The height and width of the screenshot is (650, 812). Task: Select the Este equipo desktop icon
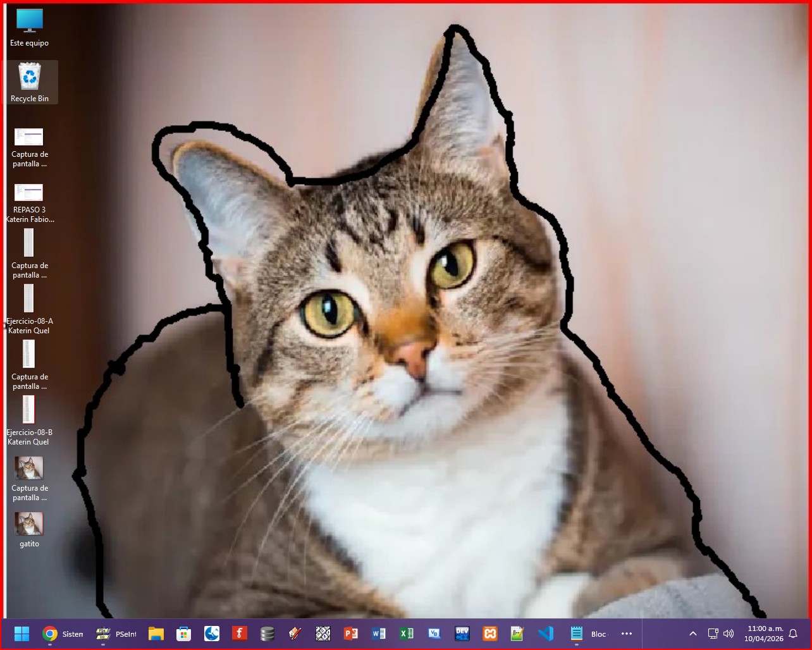point(30,28)
